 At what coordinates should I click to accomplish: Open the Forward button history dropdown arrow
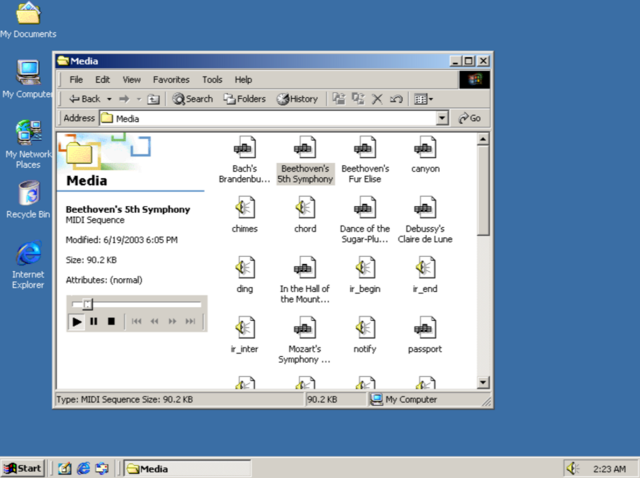[x=139, y=99]
